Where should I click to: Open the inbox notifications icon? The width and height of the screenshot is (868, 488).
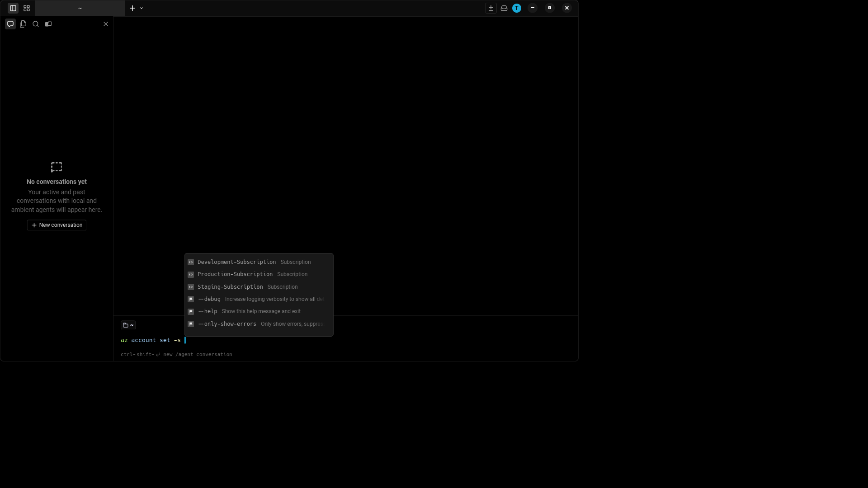click(504, 8)
